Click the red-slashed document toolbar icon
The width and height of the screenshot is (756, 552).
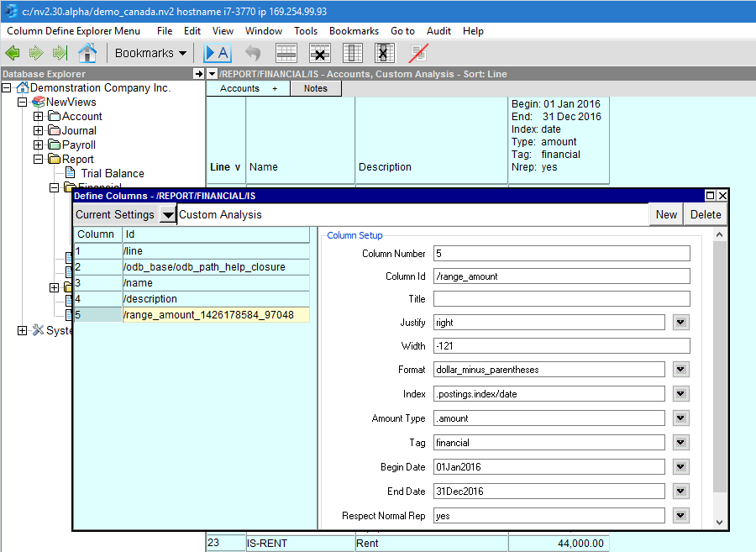(x=417, y=53)
